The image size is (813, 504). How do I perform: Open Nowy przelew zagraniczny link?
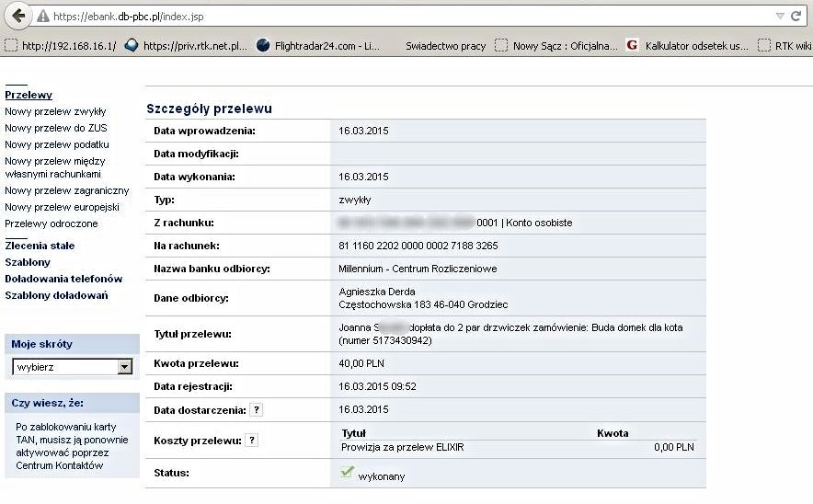(66, 190)
